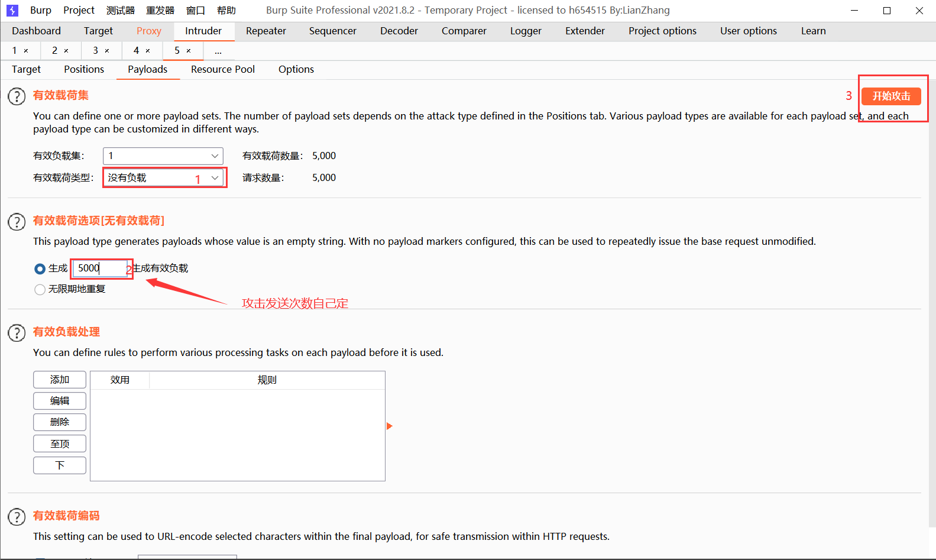
Task: Open the 窗口 menu
Action: [196, 10]
